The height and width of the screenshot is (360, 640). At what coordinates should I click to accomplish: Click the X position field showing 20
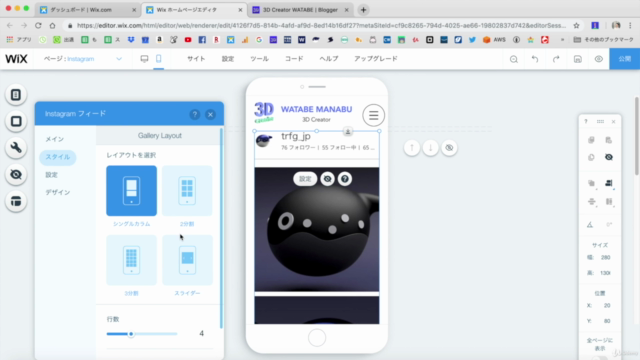607,305
